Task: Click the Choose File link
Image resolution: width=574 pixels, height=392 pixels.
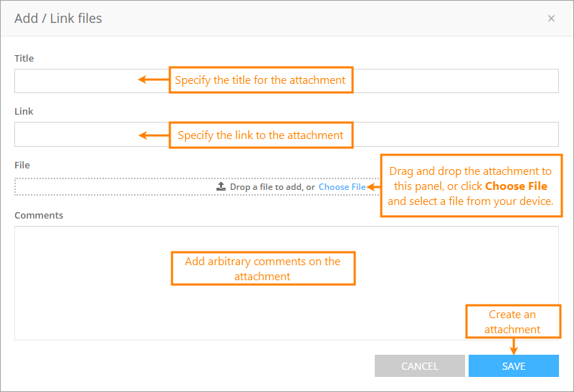Action: [x=342, y=187]
